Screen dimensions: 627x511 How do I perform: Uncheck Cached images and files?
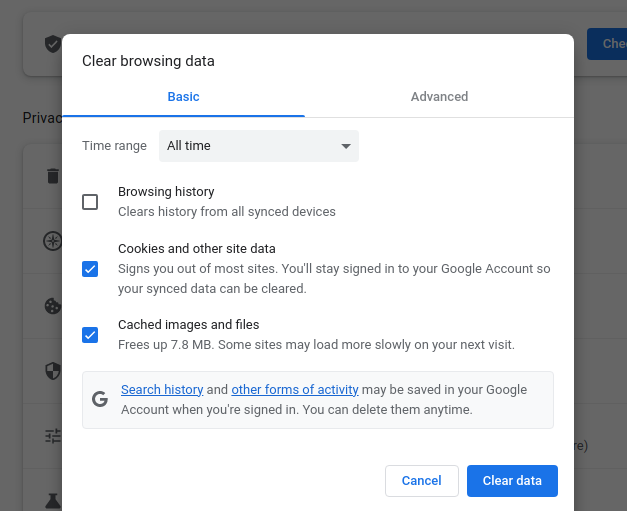tap(90, 335)
